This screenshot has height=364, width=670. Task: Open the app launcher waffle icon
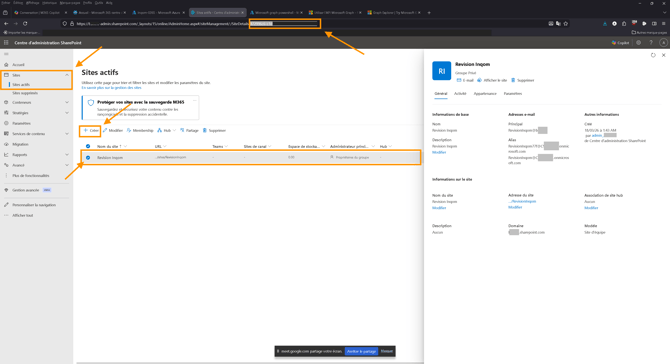6,43
